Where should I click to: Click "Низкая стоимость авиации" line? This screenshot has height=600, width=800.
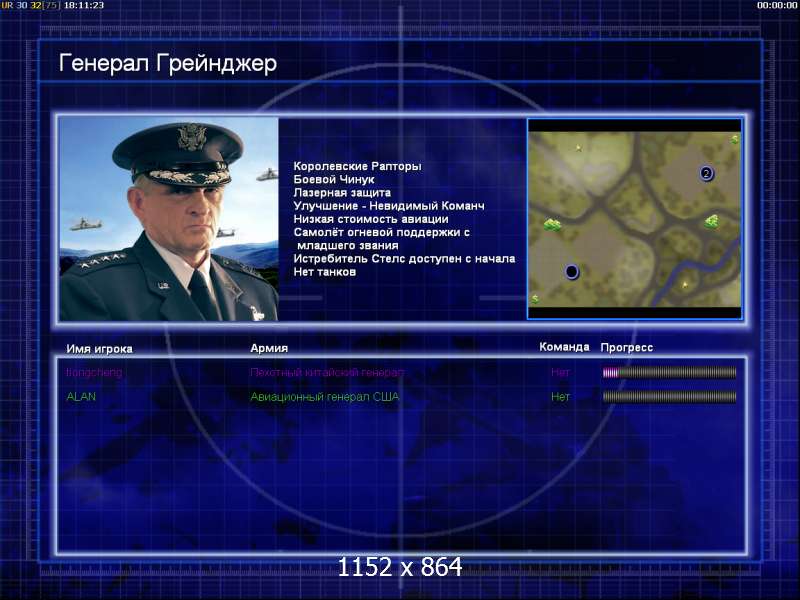tap(371, 219)
